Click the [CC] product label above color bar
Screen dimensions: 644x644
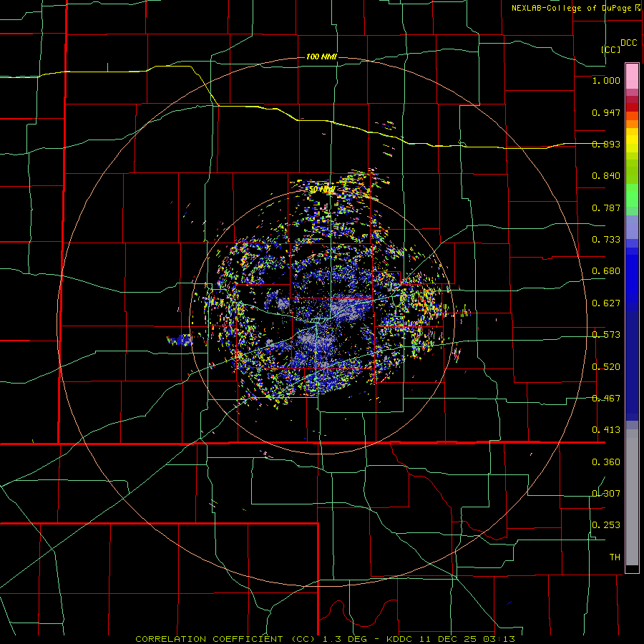click(611, 49)
